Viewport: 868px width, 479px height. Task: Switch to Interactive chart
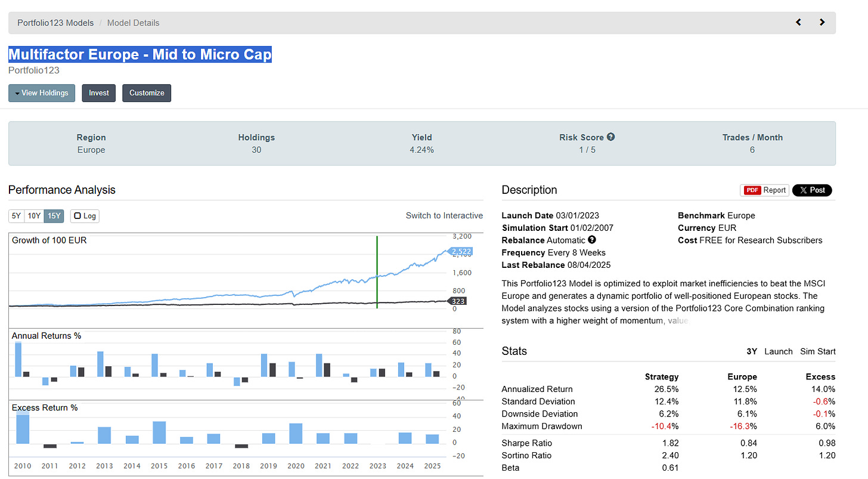444,215
